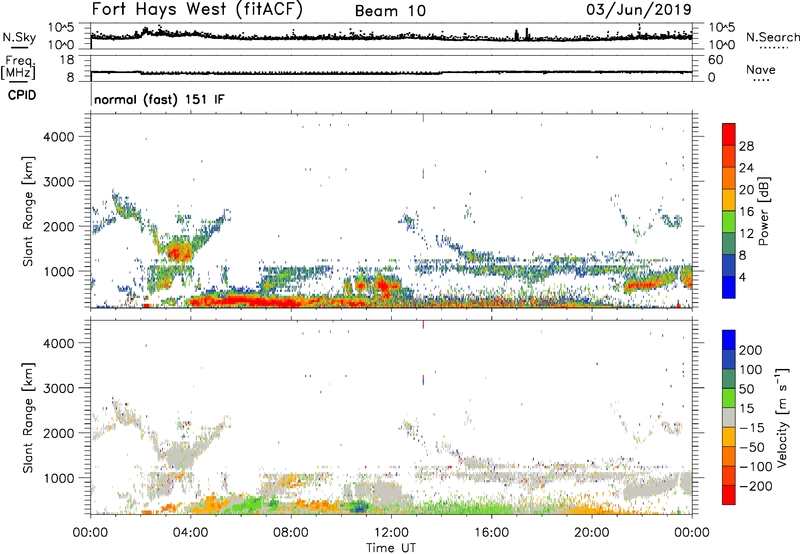Click the 'Freq. [MHz]' label

click(x=18, y=67)
